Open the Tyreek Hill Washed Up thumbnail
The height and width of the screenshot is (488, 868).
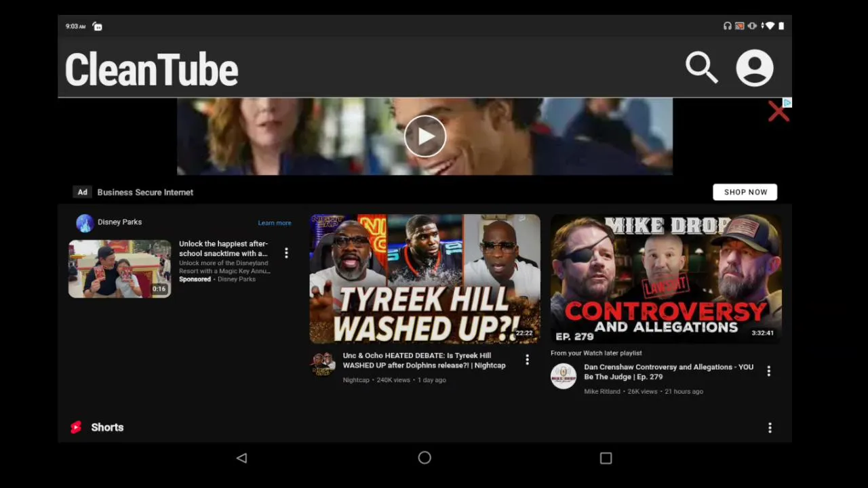(425, 279)
